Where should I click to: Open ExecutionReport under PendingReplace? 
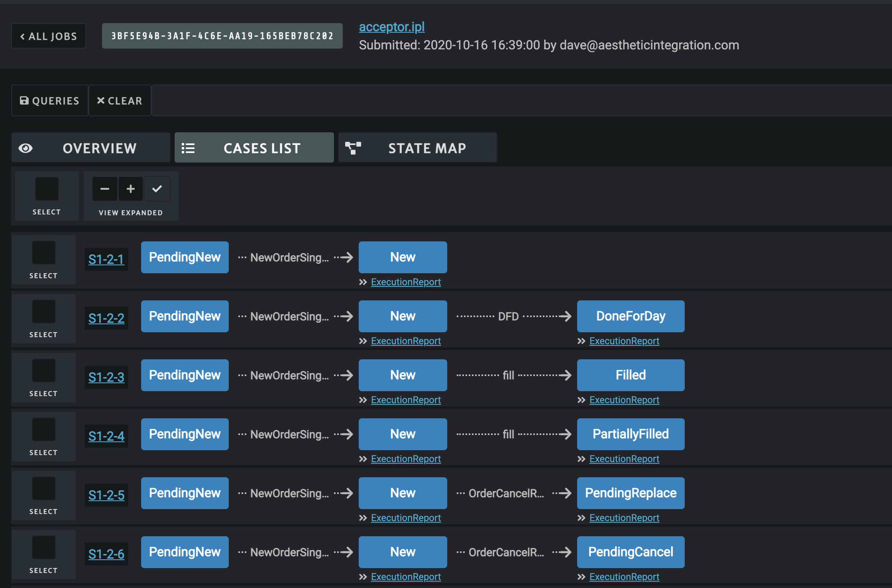coord(624,518)
